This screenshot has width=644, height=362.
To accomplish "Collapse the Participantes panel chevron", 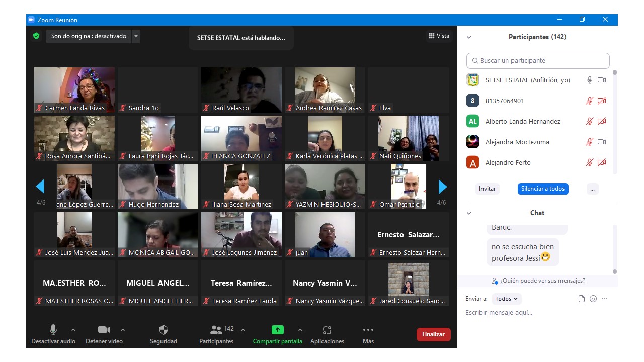I will pyautogui.click(x=469, y=37).
